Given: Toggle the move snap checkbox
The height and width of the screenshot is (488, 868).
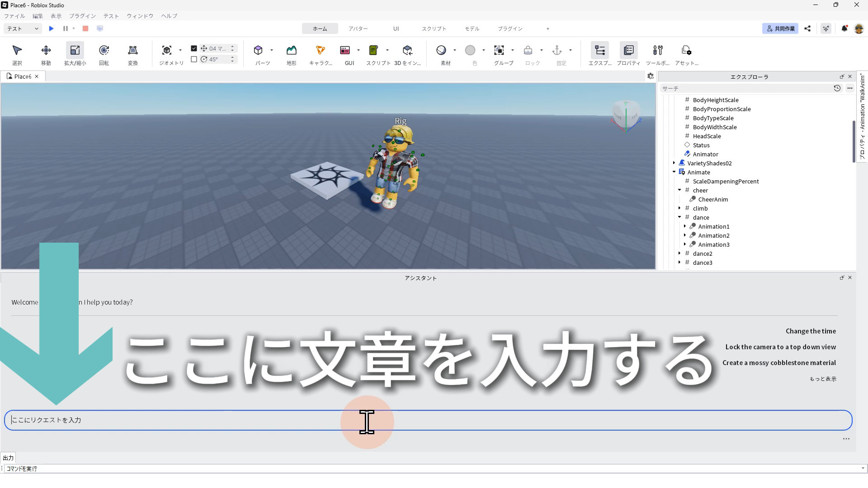Looking at the screenshot, I should coord(194,48).
